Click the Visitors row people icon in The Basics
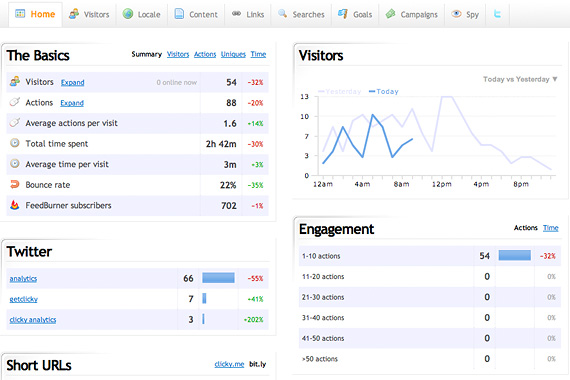The width and height of the screenshot is (570, 380). [x=15, y=81]
